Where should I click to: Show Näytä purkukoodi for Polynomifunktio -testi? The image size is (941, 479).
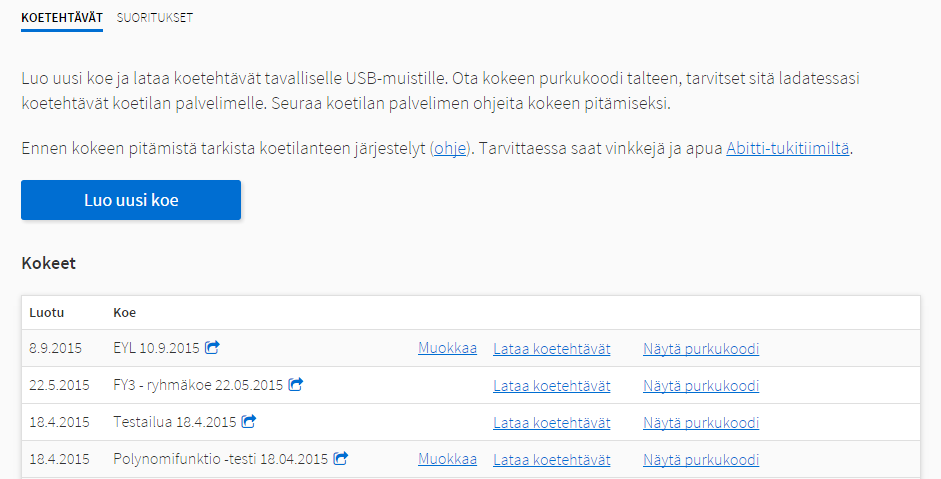click(x=701, y=460)
